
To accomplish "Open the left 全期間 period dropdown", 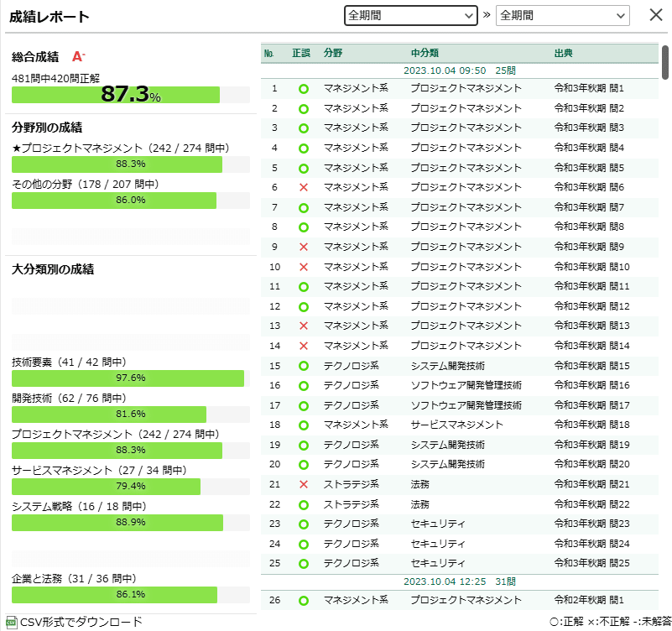I will coord(410,15).
